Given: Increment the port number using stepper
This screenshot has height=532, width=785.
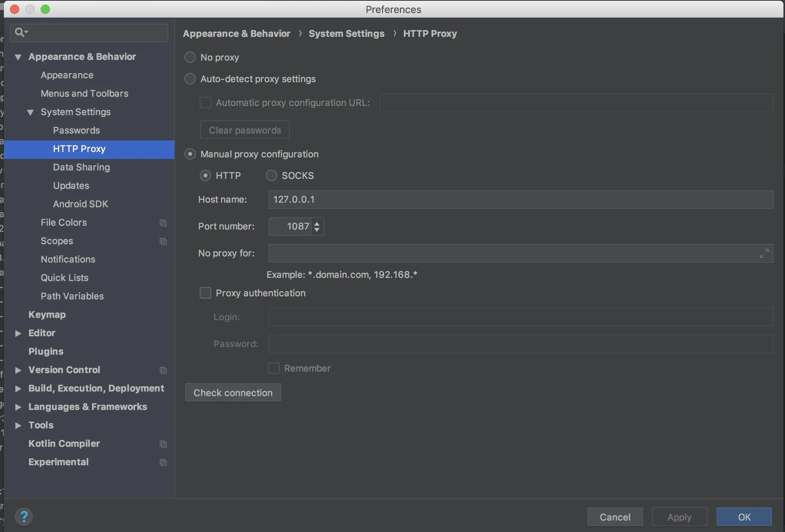Looking at the screenshot, I should pyautogui.click(x=318, y=222).
